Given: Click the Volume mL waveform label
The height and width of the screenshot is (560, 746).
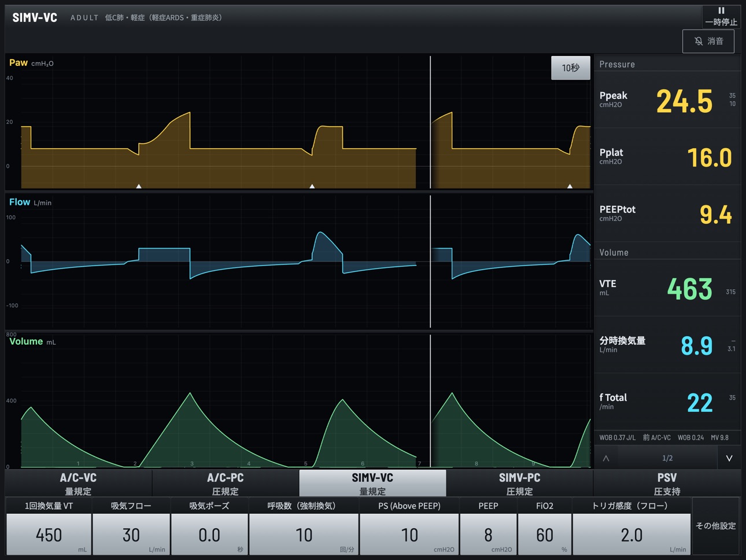Looking at the screenshot, I should 32,341.
